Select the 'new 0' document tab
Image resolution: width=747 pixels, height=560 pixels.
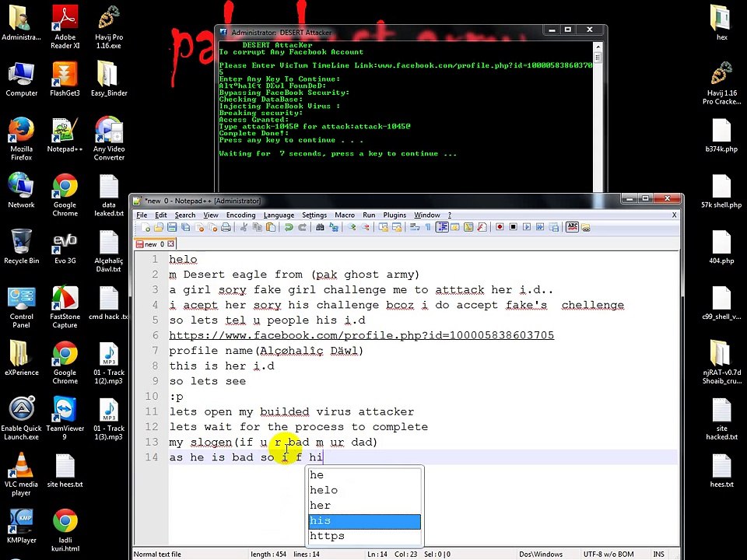[x=154, y=244]
